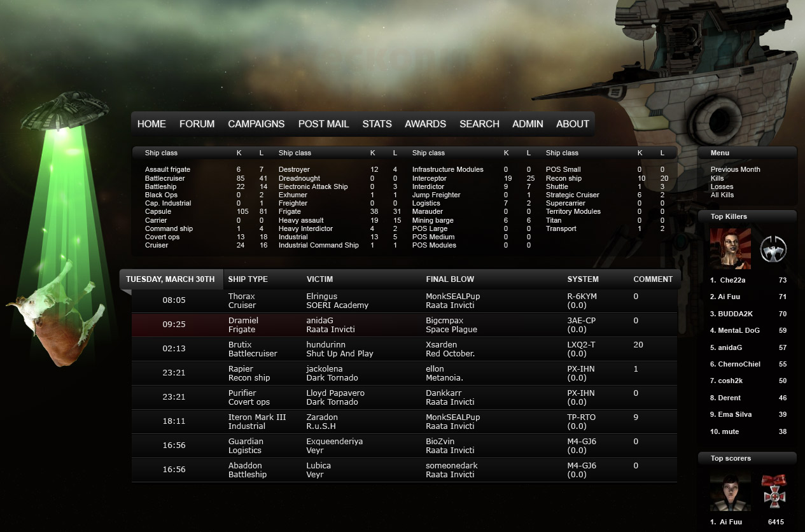This screenshot has width=805, height=532.
Task: Open the ABOUT page
Action: pyautogui.click(x=573, y=124)
